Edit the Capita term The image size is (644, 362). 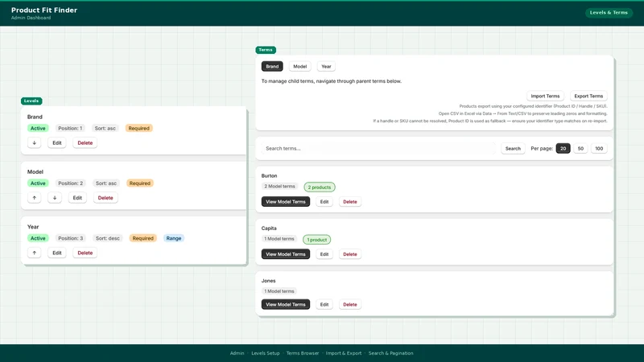click(324, 254)
